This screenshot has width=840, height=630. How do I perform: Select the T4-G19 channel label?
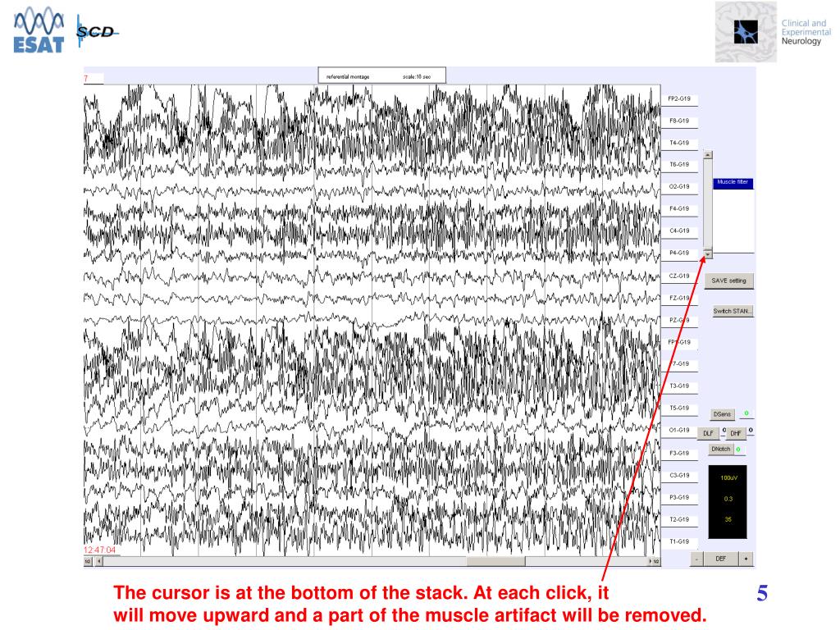tap(679, 143)
